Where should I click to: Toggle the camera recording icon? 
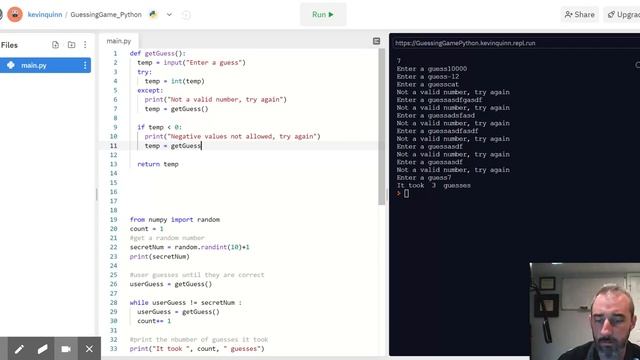tap(66, 349)
